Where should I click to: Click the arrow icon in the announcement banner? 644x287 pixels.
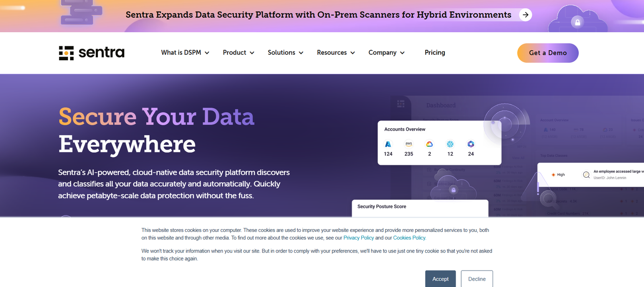click(x=525, y=15)
